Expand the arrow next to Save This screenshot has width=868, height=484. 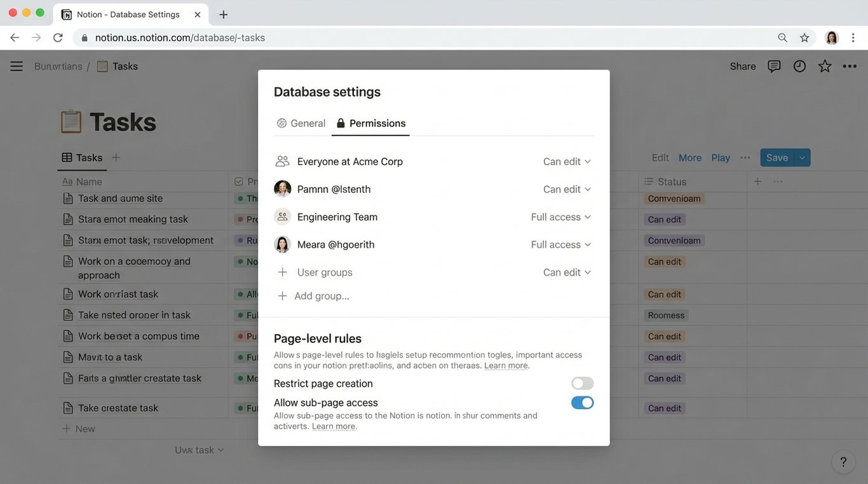[803, 158]
